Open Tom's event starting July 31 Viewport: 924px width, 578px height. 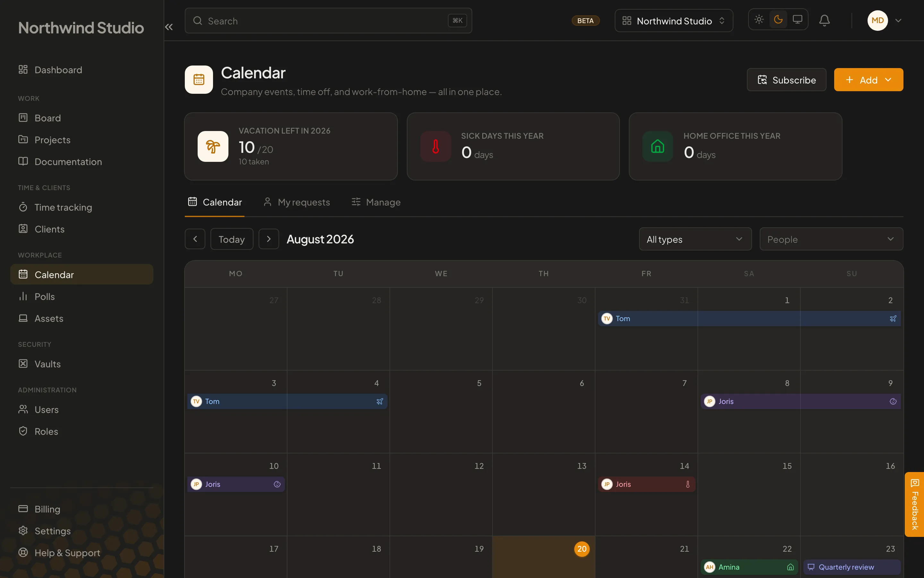click(749, 319)
